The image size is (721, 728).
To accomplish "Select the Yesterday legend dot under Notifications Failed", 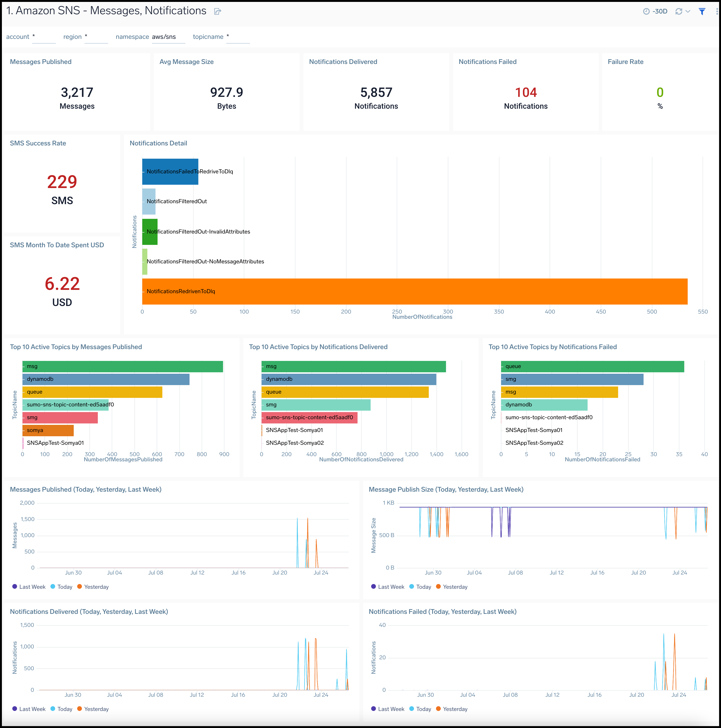I will pos(438,709).
